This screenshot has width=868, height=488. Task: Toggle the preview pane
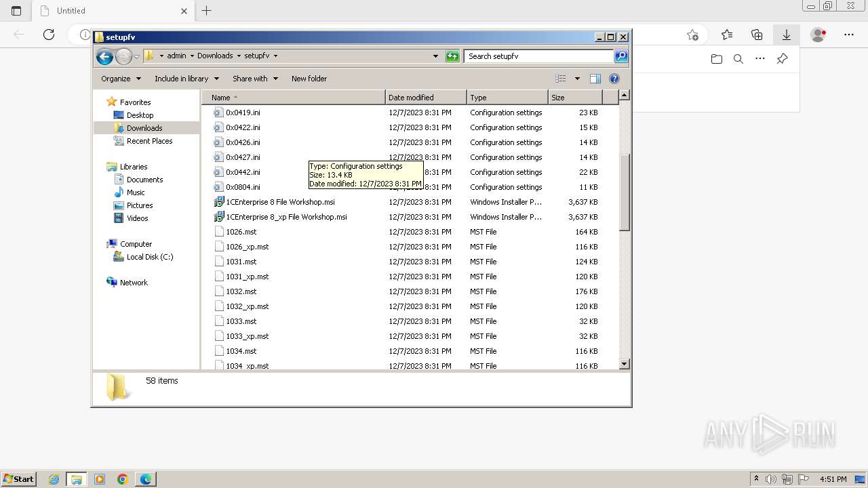pyautogui.click(x=595, y=79)
